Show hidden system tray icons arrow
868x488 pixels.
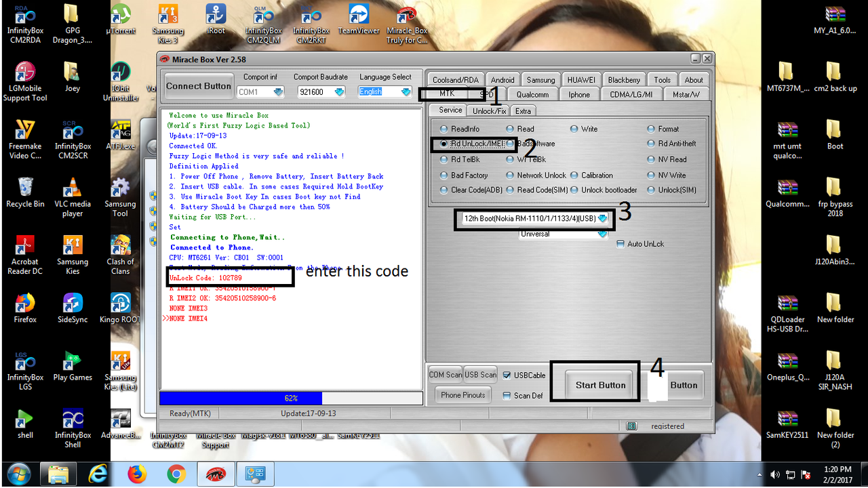pos(760,474)
